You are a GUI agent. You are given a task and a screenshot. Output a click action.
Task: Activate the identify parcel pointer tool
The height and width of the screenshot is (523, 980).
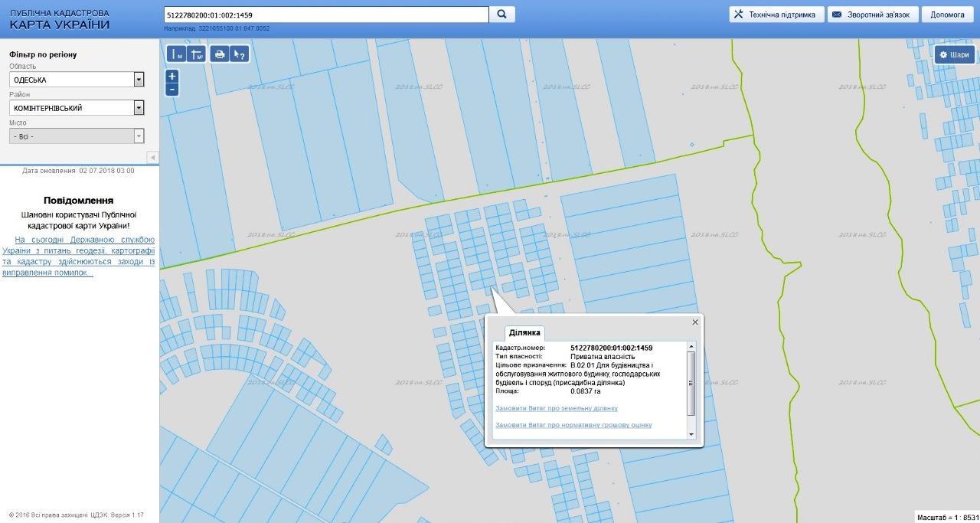(240, 54)
